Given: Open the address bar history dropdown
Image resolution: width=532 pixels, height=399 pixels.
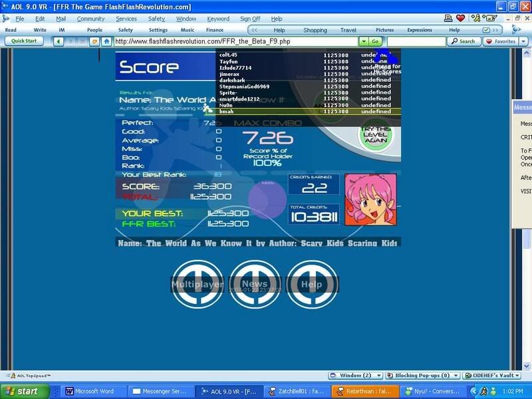Looking at the screenshot, I should (x=364, y=41).
